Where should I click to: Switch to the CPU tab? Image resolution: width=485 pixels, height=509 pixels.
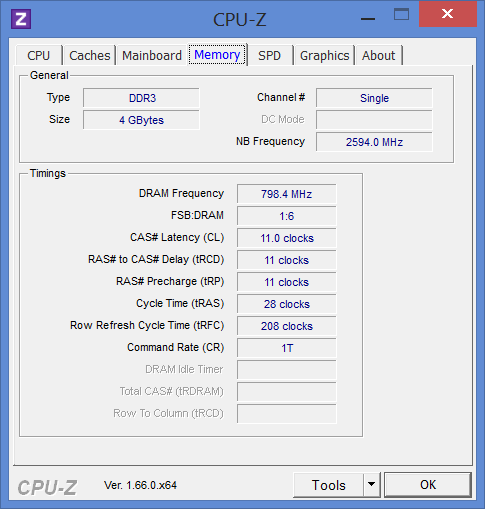[39, 55]
